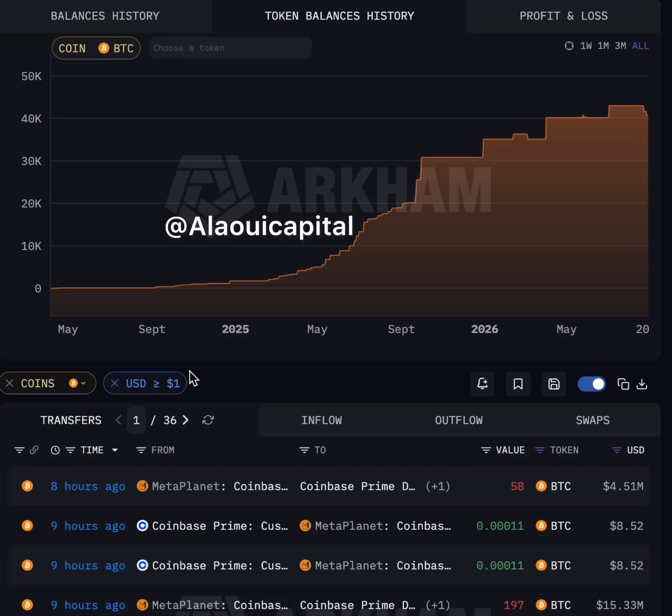
Task: Open the INFLOW tab
Action: point(321,420)
